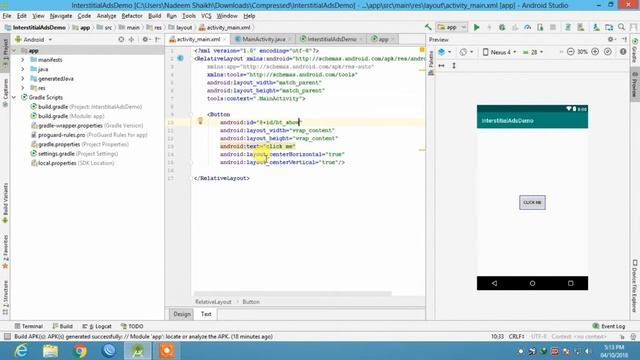Screen dimensions: 640x360
Task: Click layout breadcrumb in navigation bar
Action: (x=180, y=27)
